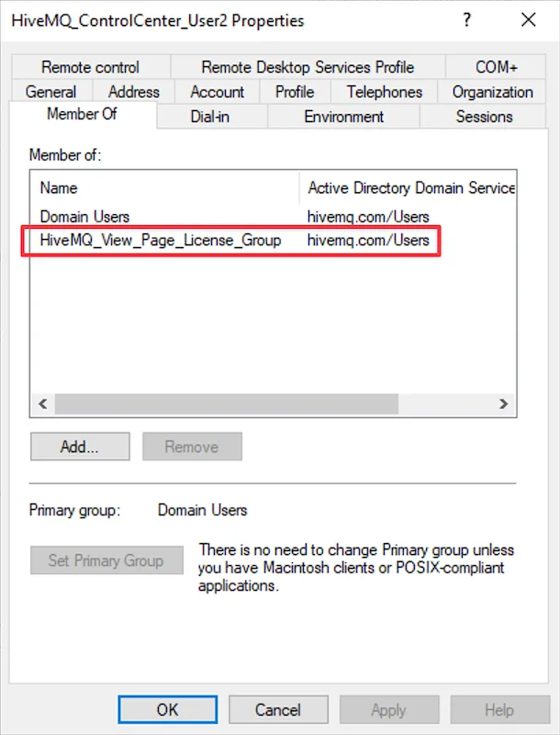Select the Address tab
This screenshot has height=735, width=560.
133,91
